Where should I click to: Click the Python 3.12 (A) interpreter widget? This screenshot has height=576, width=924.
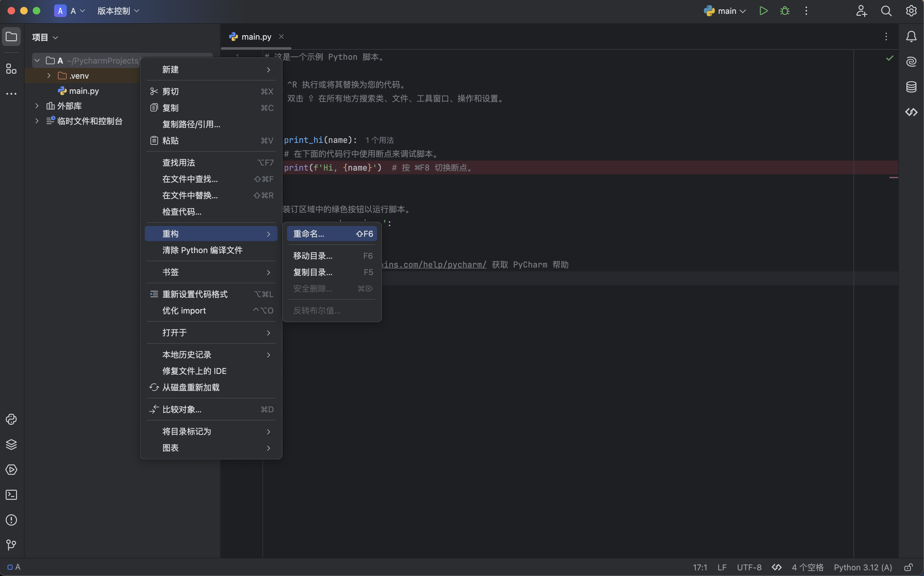863,567
